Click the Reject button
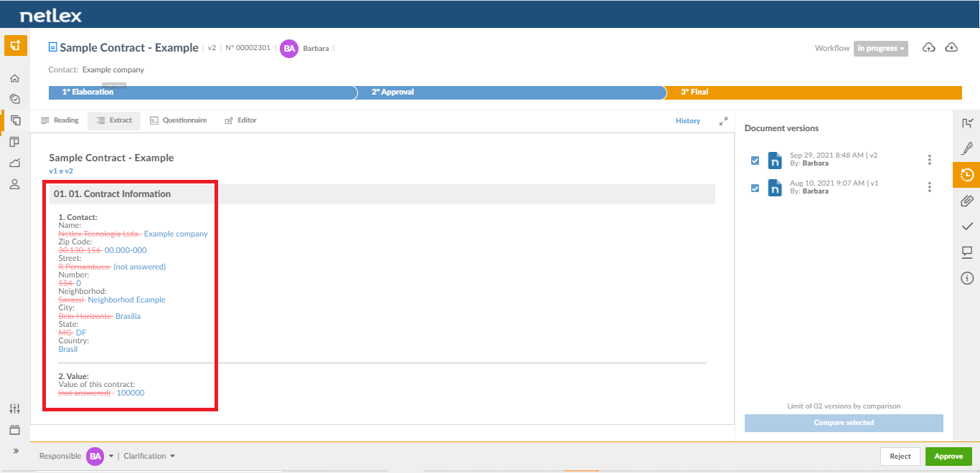The height and width of the screenshot is (473, 980). (900, 457)
